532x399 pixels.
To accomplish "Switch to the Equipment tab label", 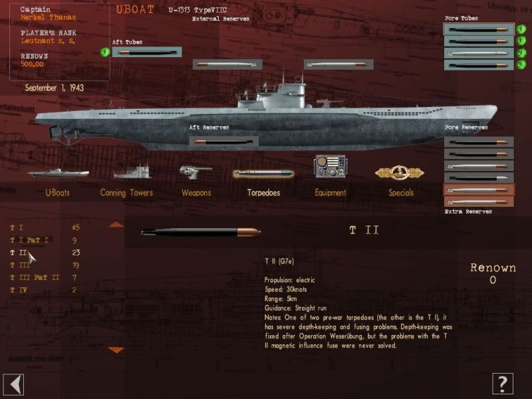I will (331, 193).
